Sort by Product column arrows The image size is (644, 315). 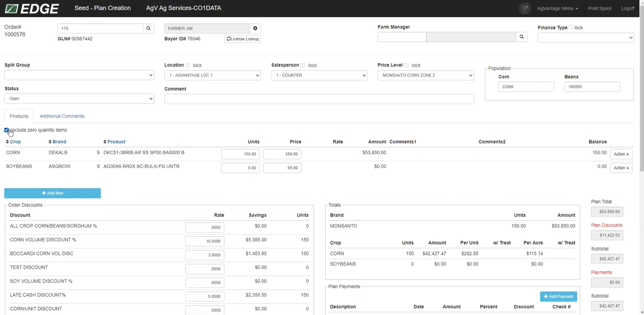pos(105,142)
